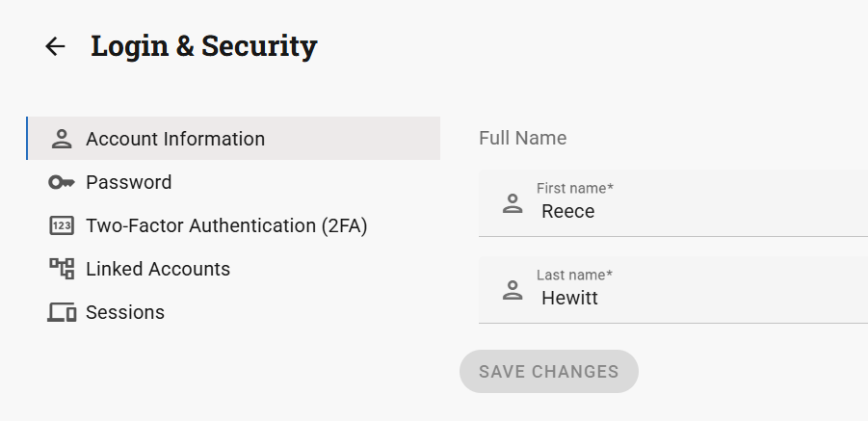
Task: Go to Two-Factor Authentication (2FA) text
Action: (x=226, y=225)
